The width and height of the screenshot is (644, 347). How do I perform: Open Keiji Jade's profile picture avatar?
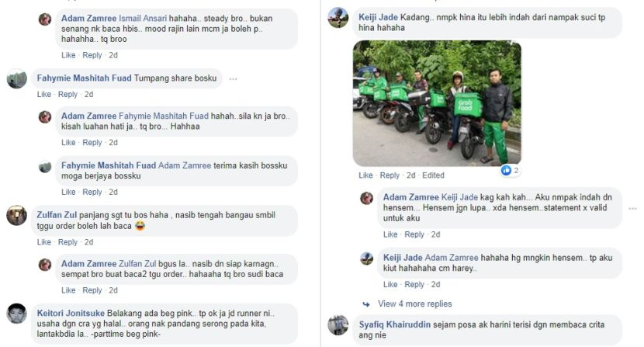click(x=338, y=18)
